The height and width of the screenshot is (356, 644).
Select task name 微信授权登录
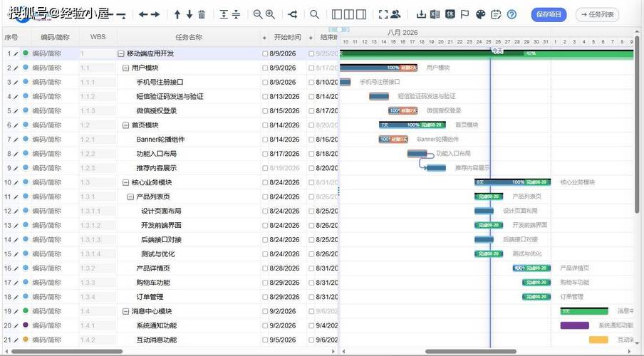[156, 111]
